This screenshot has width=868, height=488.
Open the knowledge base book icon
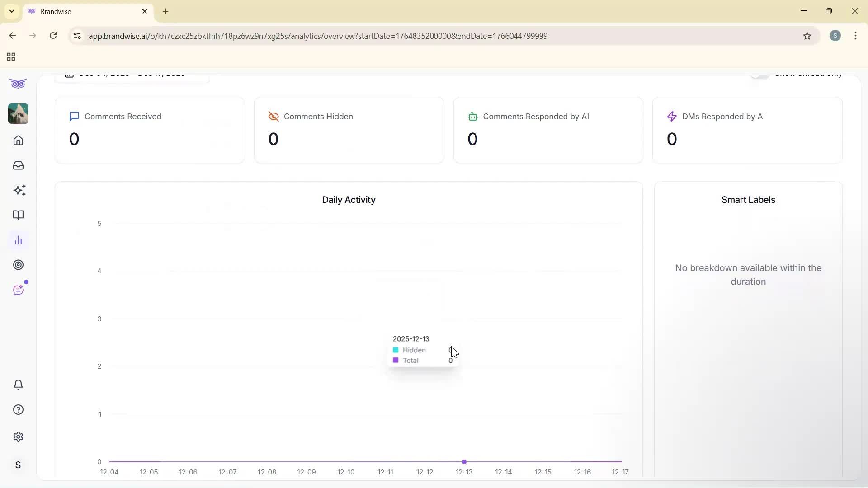(x=18, y=215)
